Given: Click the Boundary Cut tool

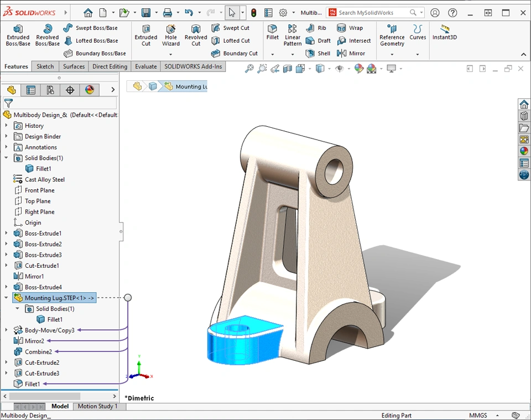Looking at the screenshot, I should click(x=235, y=53).
